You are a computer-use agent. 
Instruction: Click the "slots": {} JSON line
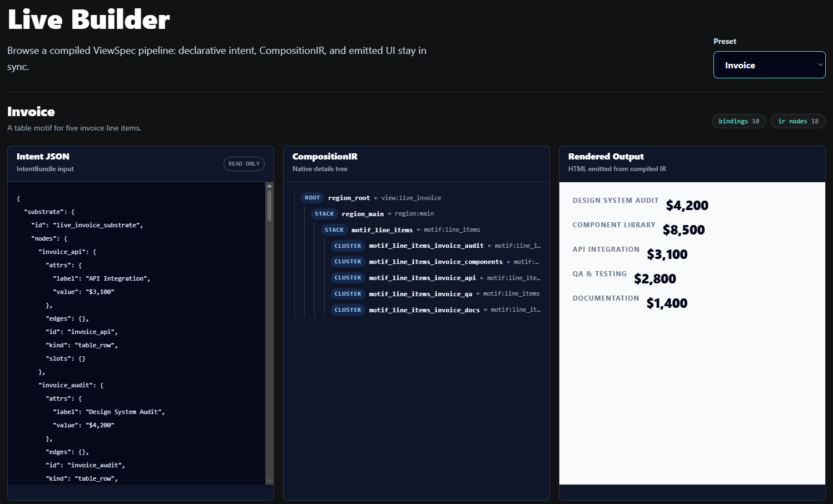[66, 358]
